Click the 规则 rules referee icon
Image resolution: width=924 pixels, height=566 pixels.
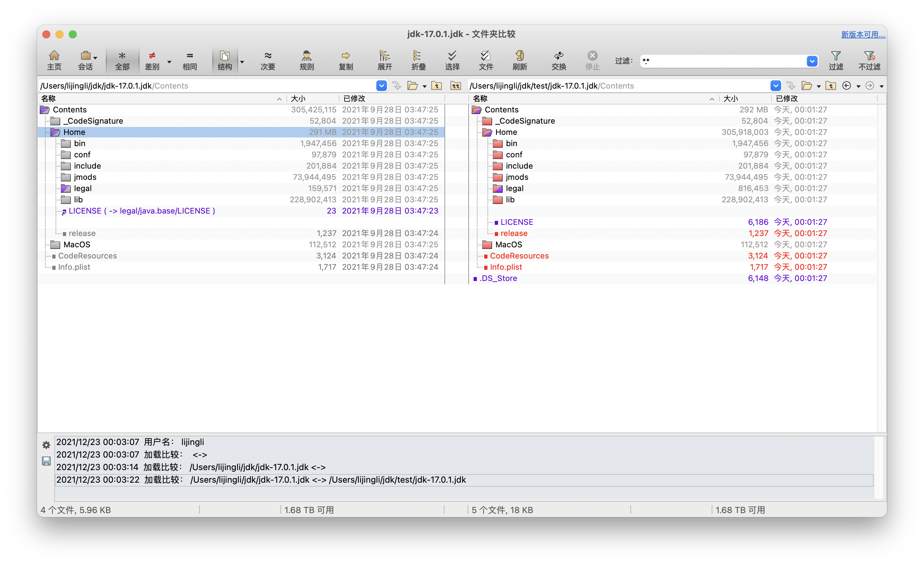click(306, 60)
